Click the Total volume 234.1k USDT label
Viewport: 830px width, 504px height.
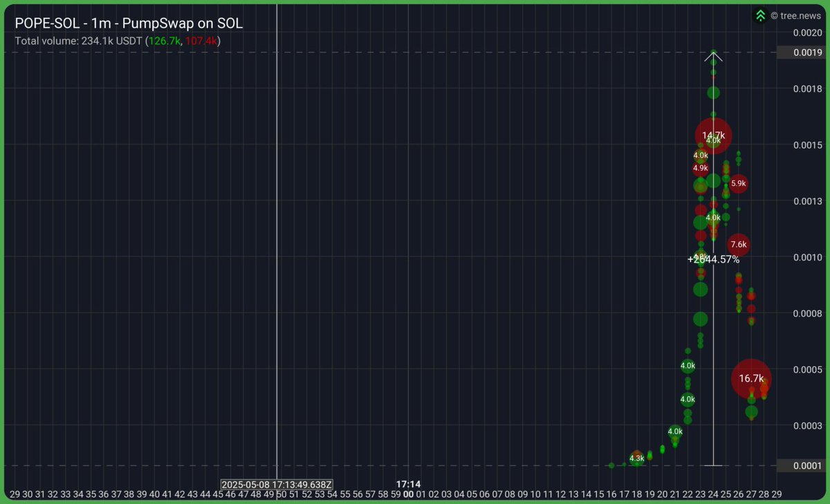pos(78,41)
